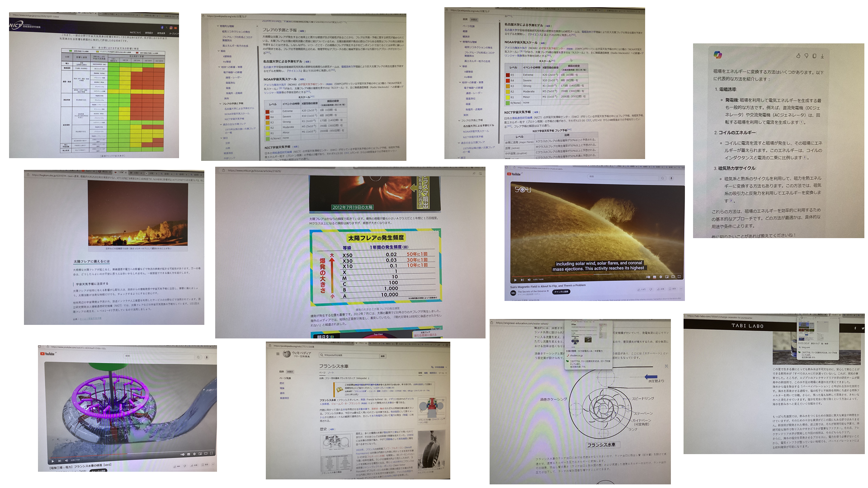868x488 pixels.
Task: Click 検索 button on フランシス水車 Wikipedia page
Action: point(382,356)
